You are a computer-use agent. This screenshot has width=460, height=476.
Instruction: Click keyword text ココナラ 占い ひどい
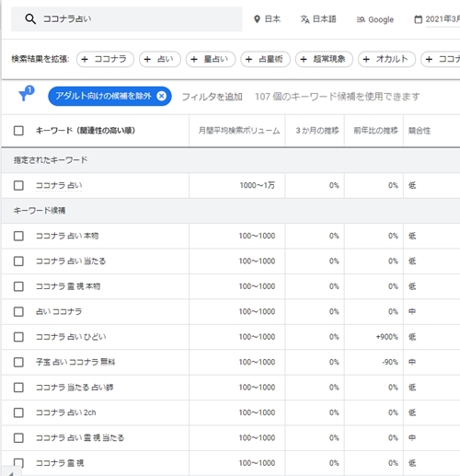[x=71, y=337]
